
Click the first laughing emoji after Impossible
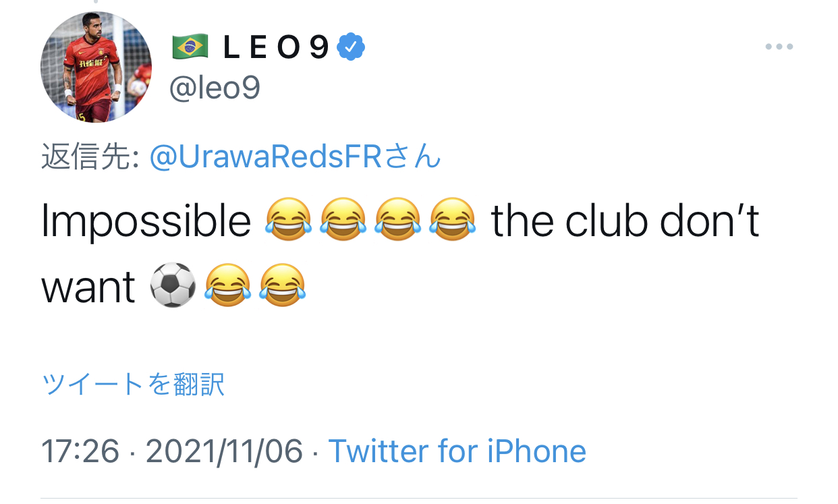[x=289, y=221]
